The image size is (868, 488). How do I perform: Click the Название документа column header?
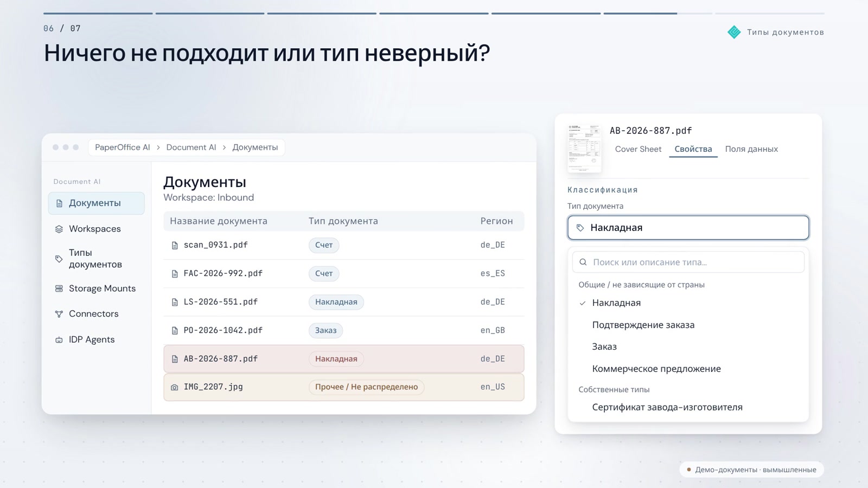click(219, 221)
